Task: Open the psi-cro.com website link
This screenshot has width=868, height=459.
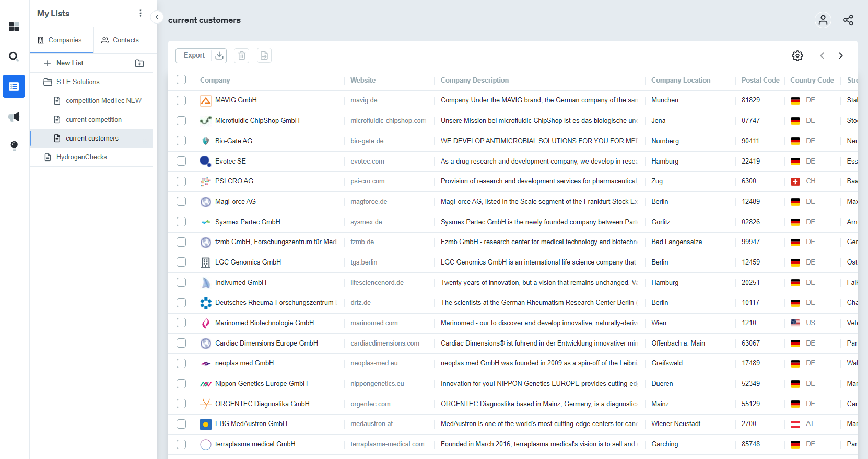Action: click(x=368, y=181)
